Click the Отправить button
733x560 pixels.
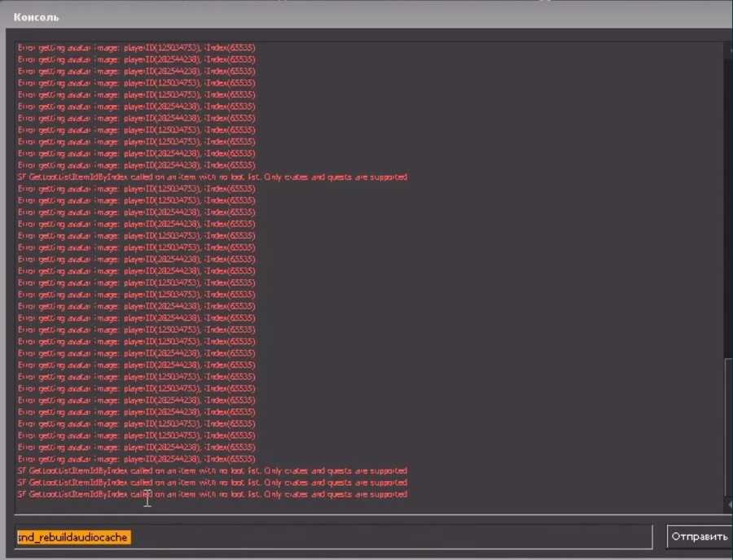[699, 537]
